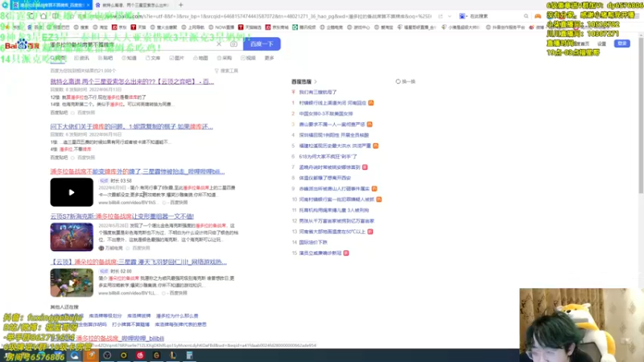Open the NOW直播 bookmark
The height and width of the screenshot is (362, 644).
coord(221,27)
